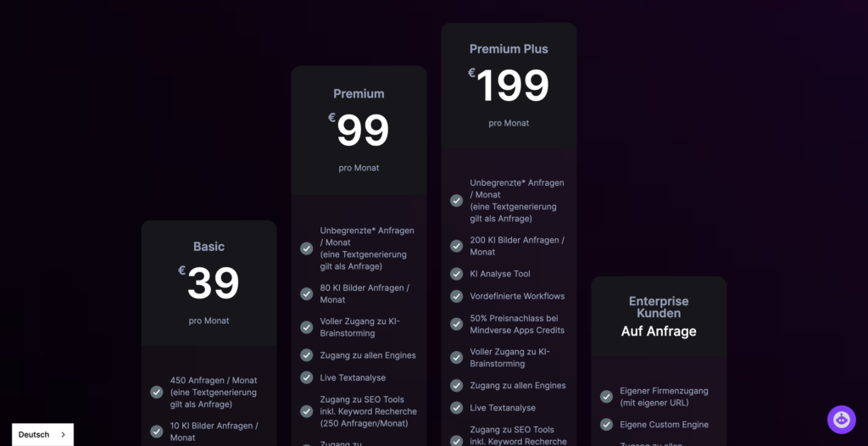The height and width of the screenshot is (446, 868).
Task: Click checkmark icon beside KI Analyse Tool
Action: pyautogui.click(x=456, y=274)
